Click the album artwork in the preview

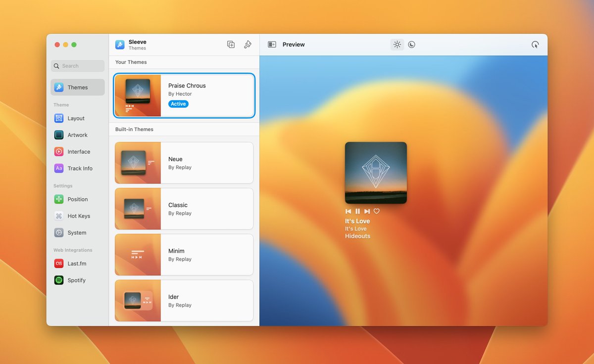376,173
